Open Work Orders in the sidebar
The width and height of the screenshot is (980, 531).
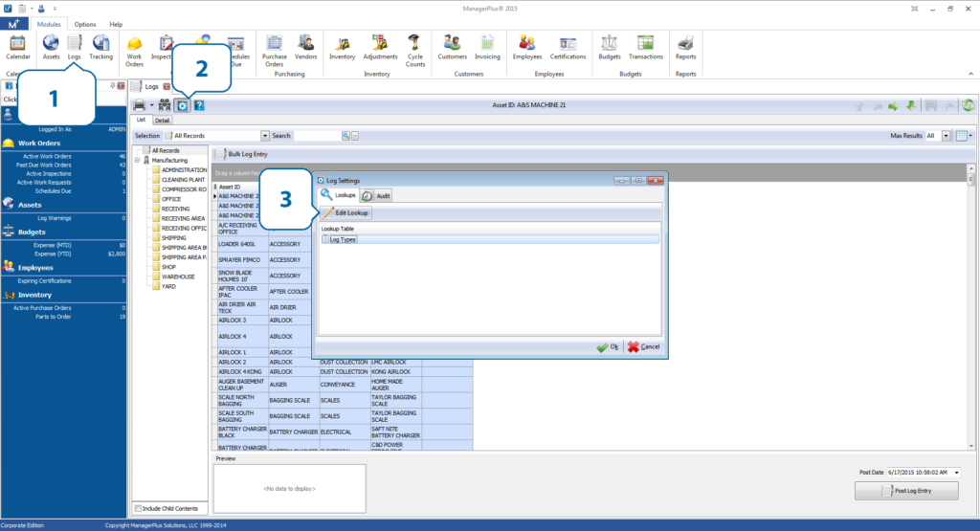(38, 144)
